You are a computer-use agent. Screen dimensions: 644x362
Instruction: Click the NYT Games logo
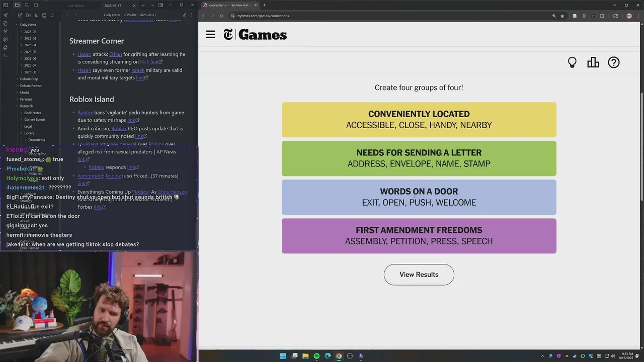[x=255, y=35]
